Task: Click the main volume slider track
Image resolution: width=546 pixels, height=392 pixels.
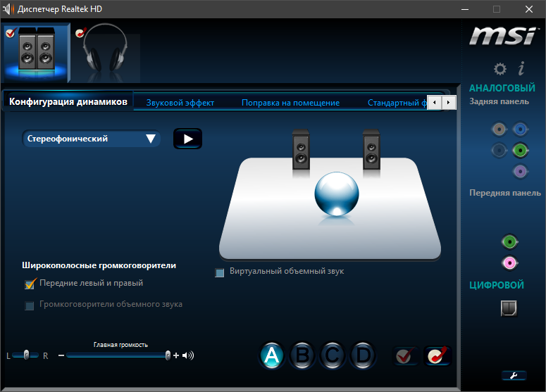Action: (x=118, y=355)
